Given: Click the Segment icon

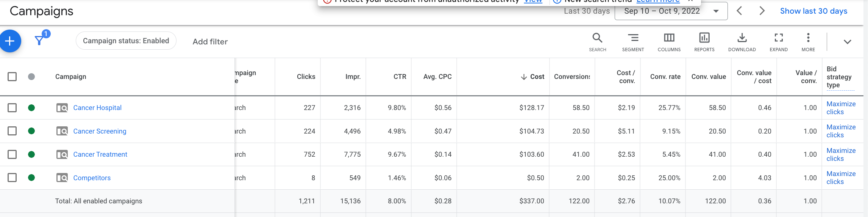Looking at the screenshot, I should [633, 41].
